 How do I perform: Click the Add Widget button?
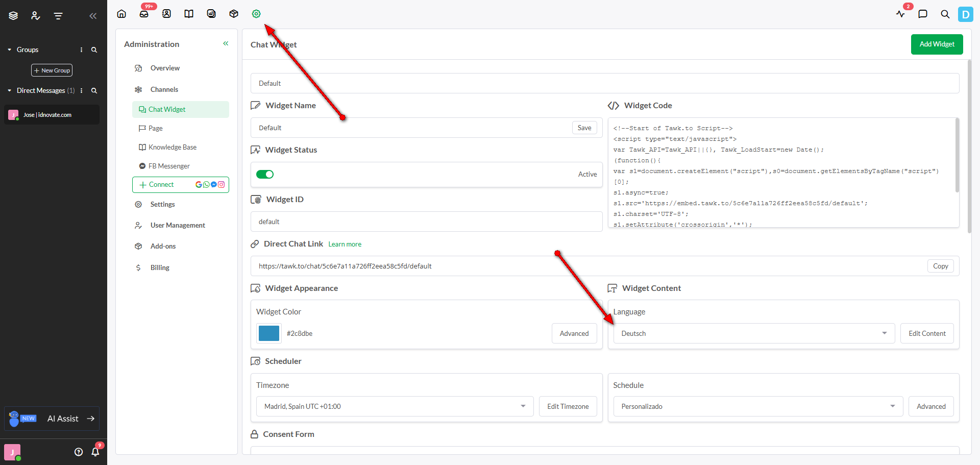coord(937,44)
